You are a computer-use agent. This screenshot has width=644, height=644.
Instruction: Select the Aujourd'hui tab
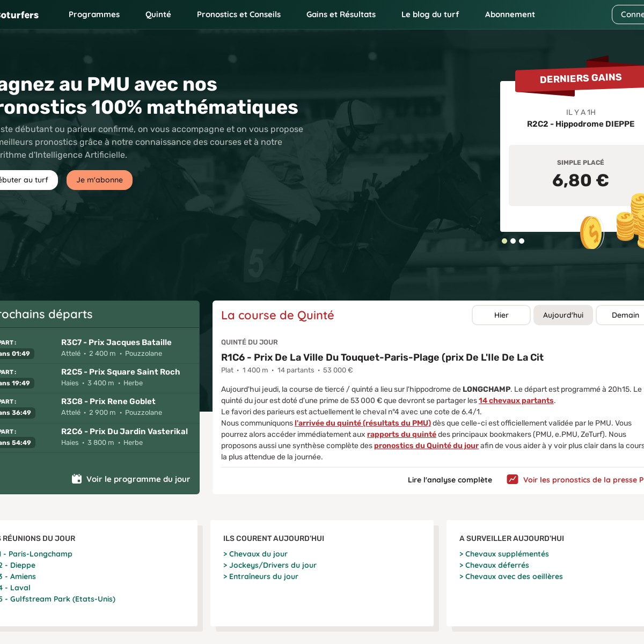563,315
